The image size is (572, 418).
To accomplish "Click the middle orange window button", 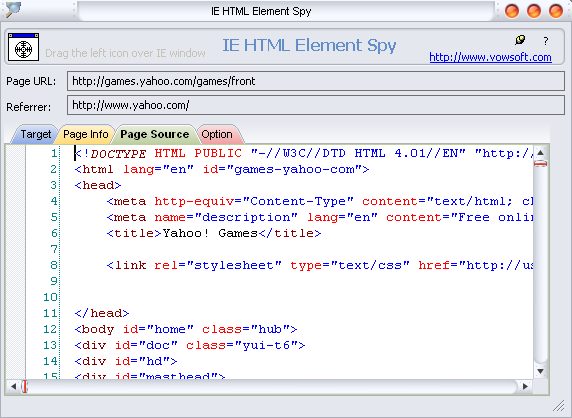I will click(x=534, y=11).
